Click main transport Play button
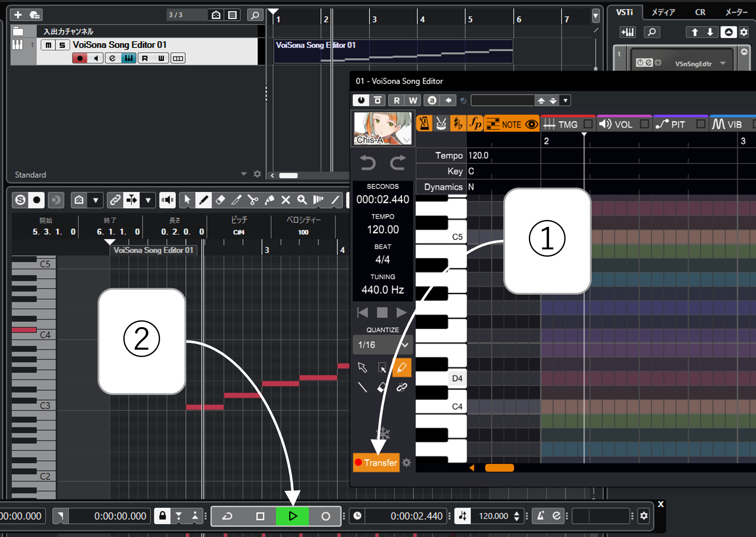 point(293,516)
